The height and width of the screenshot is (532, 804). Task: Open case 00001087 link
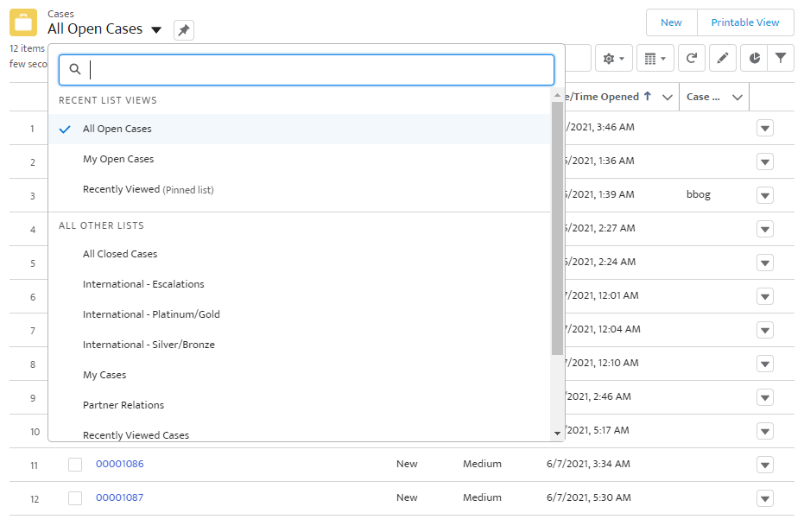(x=119, y=497)
